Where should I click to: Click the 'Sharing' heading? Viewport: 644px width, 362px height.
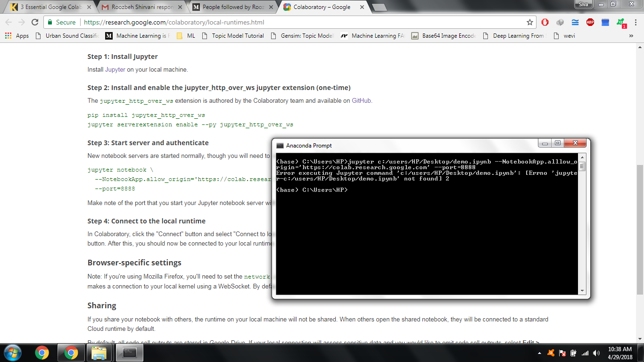pyautogui.click(x=102, y=305)
